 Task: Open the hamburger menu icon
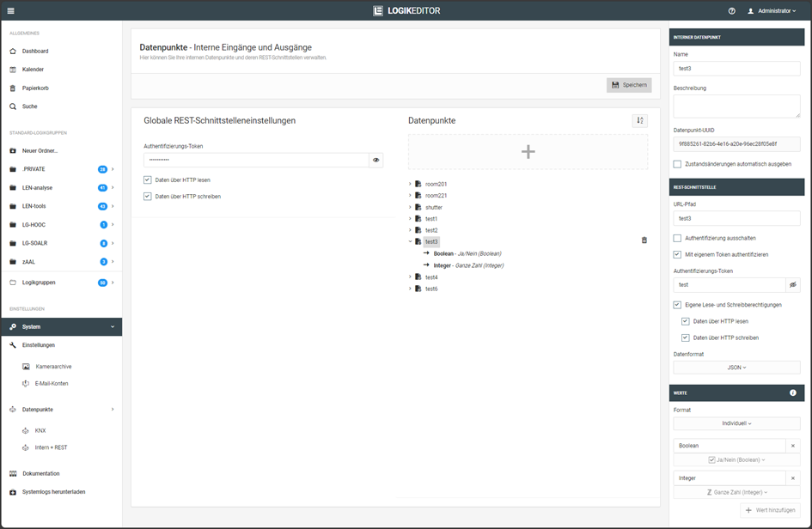click(10, 11)
